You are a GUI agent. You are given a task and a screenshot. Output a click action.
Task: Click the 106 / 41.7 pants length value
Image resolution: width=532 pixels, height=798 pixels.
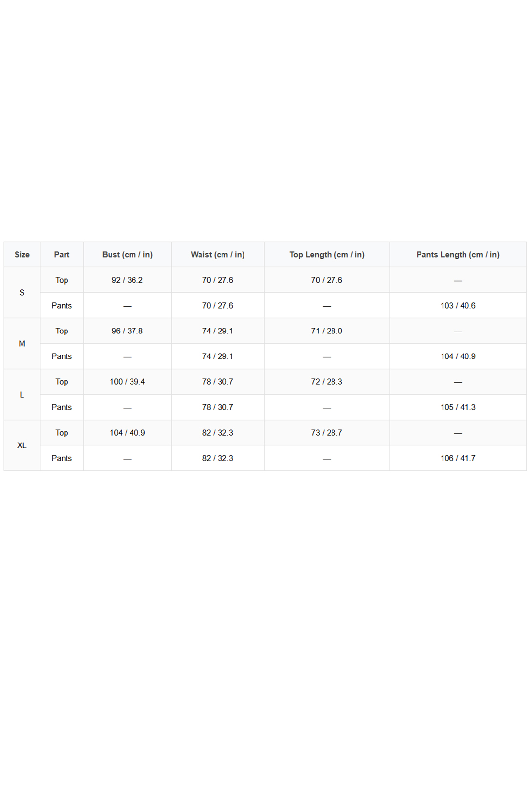458,458
